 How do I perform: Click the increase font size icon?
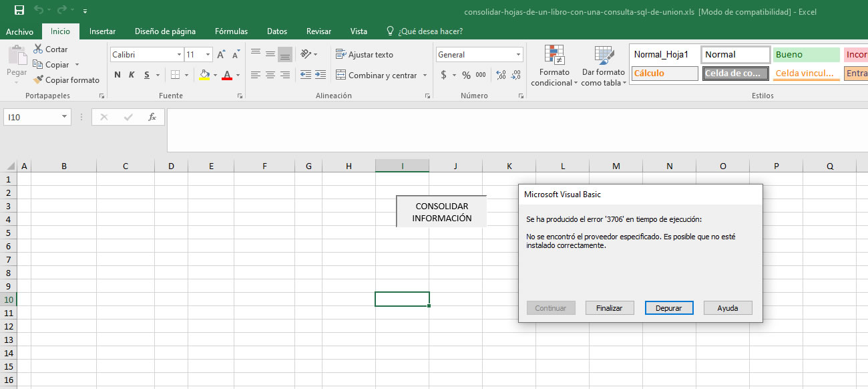click(x=221, y=55)
